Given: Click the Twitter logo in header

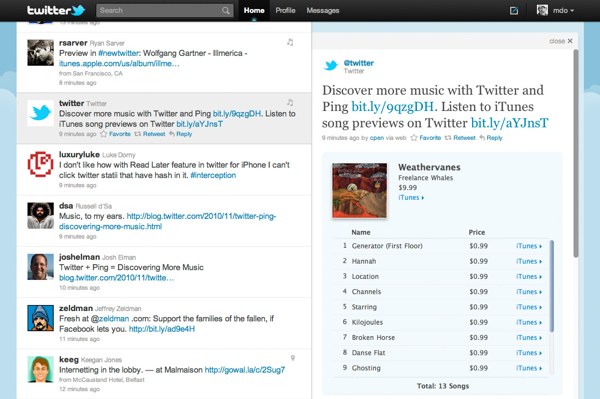Looking at the screenshot, I should (56, 10).
